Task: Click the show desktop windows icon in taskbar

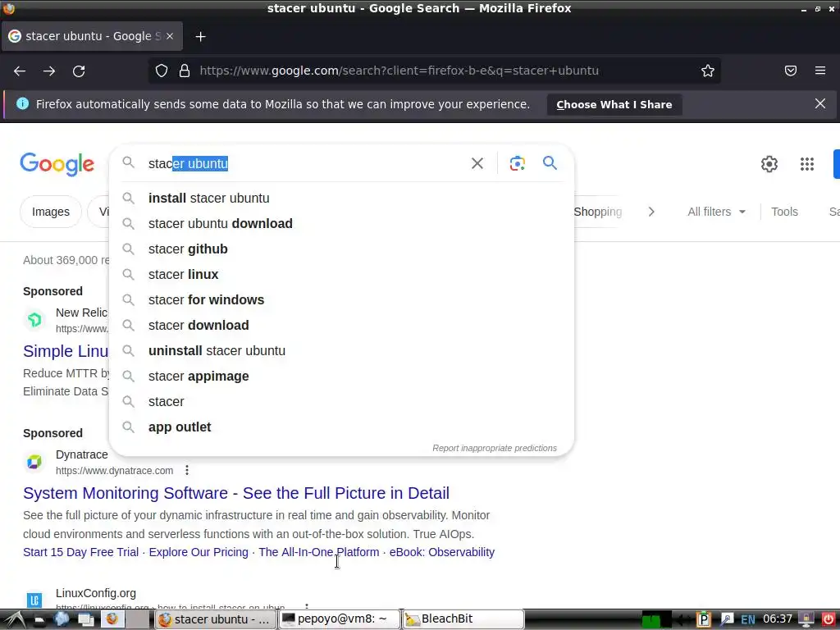Action: coord(85,619)
